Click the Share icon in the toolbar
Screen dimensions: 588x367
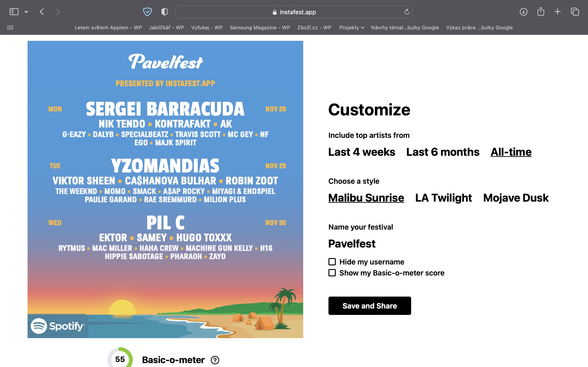541,12
